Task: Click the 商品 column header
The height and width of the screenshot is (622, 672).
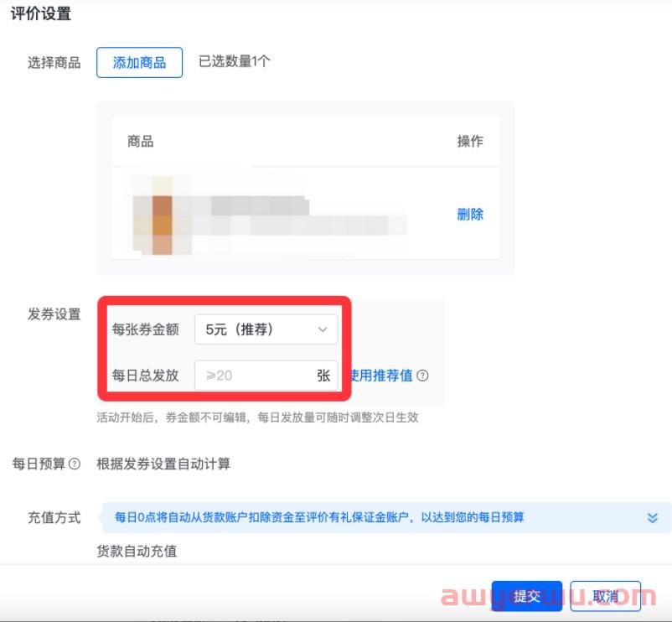Action: click(141, 142)
